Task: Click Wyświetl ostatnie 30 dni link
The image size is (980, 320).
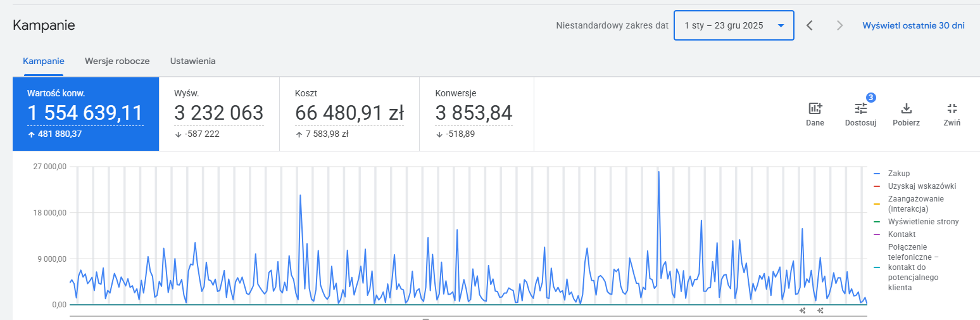Action: pyautogui.click(x=913, y=25)
